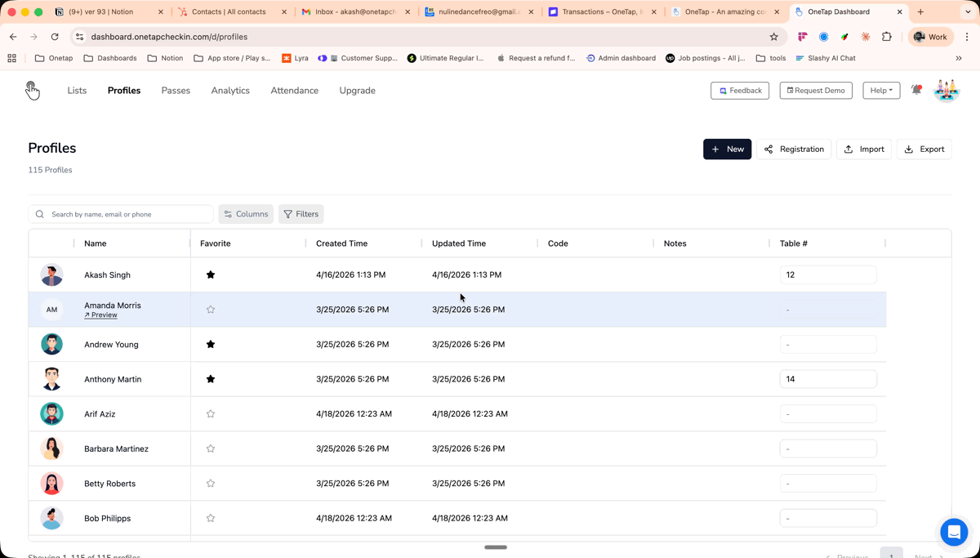Screen dimensions: 980x558
Task: Click the Export button
Action: 924,150
